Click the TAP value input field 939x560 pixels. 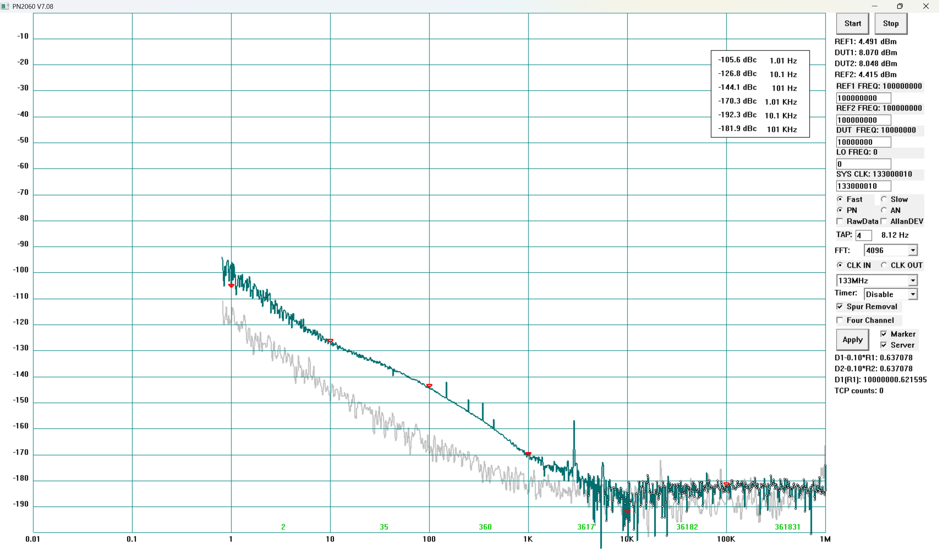click(x=863, y=236)
